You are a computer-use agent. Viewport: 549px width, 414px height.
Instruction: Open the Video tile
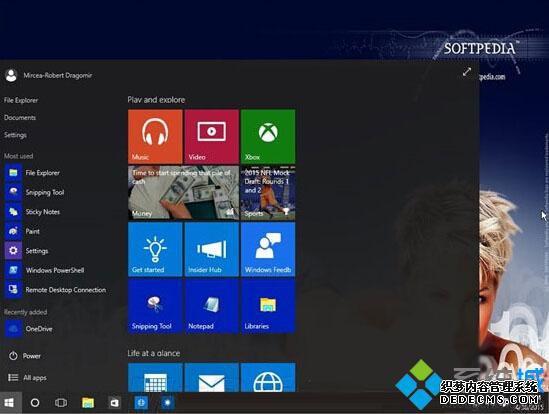[x=211, y=137]
